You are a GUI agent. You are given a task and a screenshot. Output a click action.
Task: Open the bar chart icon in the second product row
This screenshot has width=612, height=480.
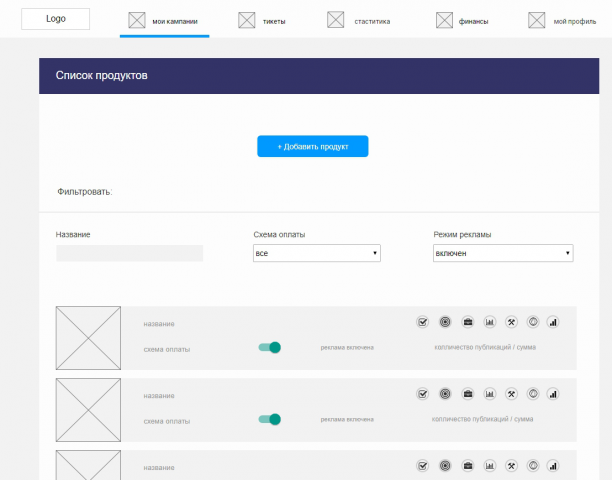[x=489, y=394]
